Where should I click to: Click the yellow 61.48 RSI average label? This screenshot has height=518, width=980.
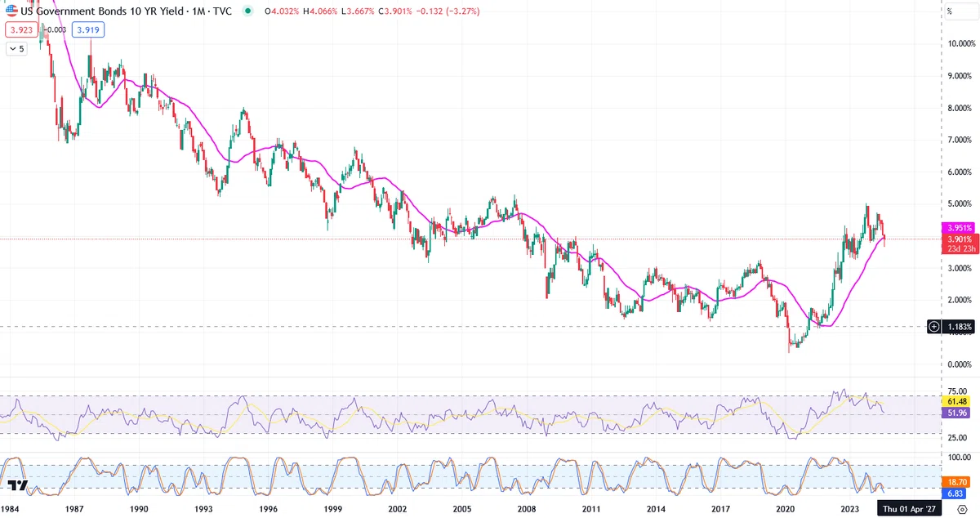click(955, 401)
